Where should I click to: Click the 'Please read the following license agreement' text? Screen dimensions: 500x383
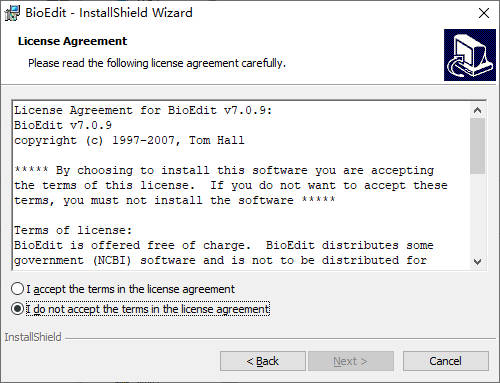coord(157,63)
